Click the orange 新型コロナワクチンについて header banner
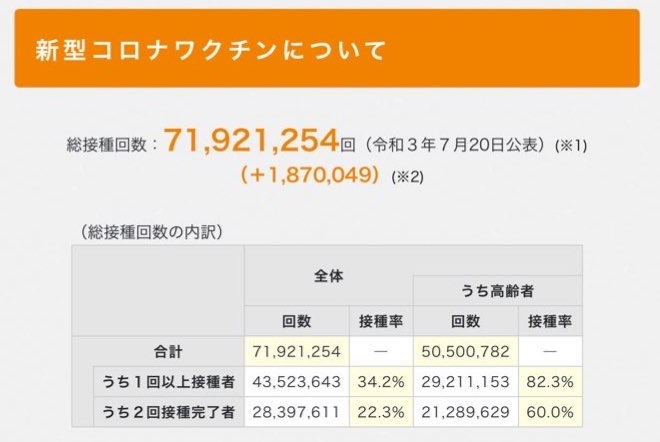 pyautogui.click(x=327, y=48)
